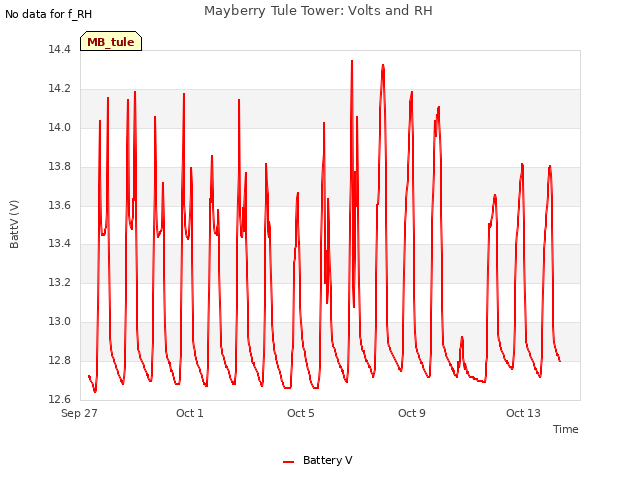Click the Time x-axis label
Viewport: 640px width, 480px height.
tap(565, 429)
